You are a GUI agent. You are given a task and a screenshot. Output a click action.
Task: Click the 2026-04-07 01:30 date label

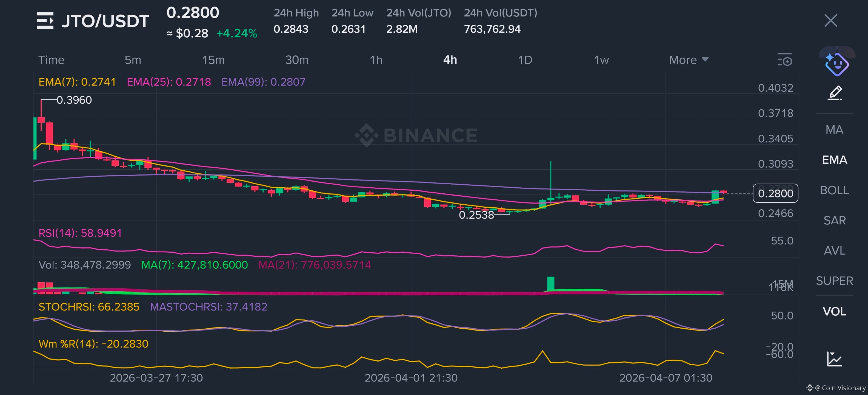coord(666,378)
